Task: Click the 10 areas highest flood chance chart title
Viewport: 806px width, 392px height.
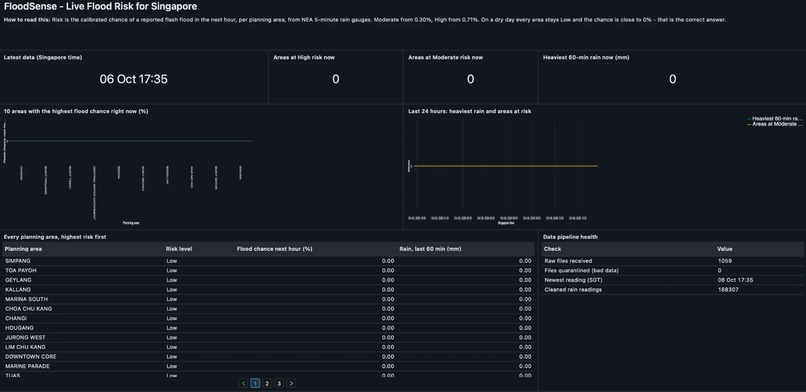Action: [76, 111]
